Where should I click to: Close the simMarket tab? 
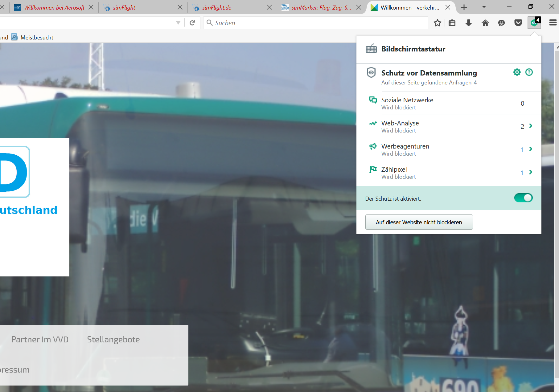click(359, 7)
